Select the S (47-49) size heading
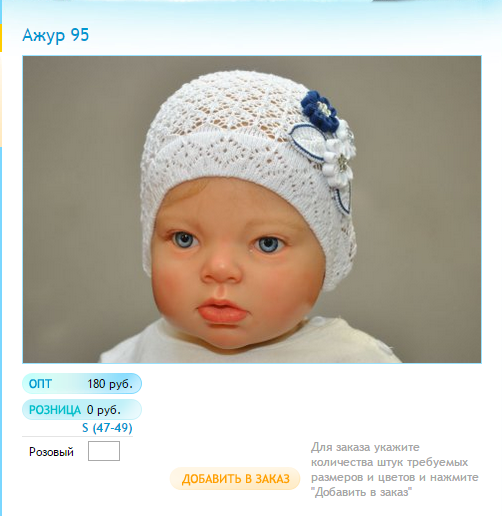Screen dimensions: 502x516 click(107, 427)
